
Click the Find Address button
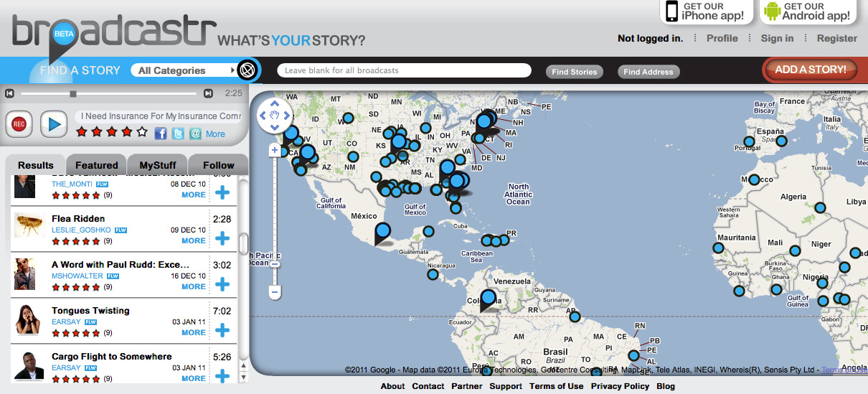click(x=648, y=72)
